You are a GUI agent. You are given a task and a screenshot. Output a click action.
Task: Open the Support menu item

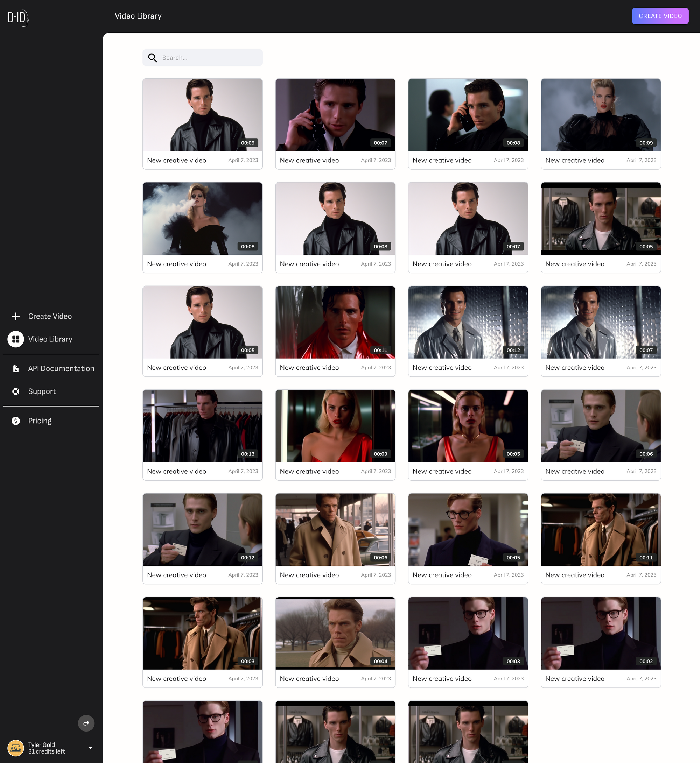[x=42, y=391]
